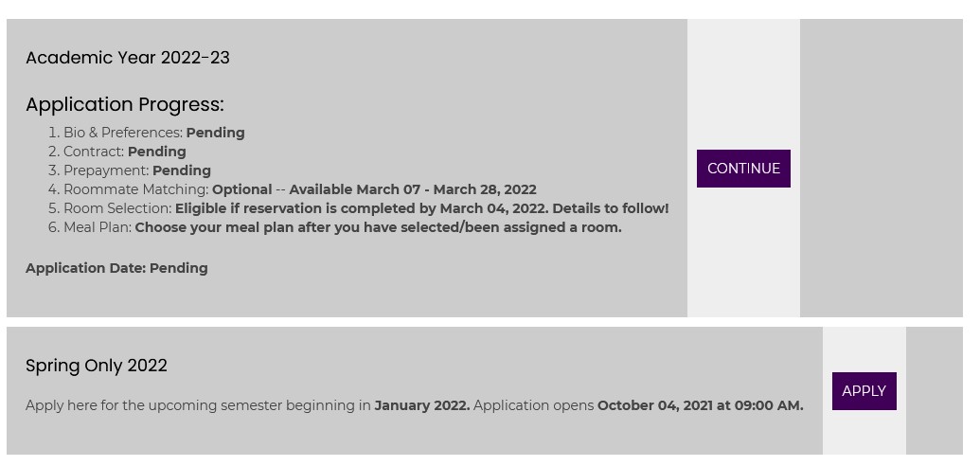Click the 'Apply here for the upcoming semester' text

point(198,405)
